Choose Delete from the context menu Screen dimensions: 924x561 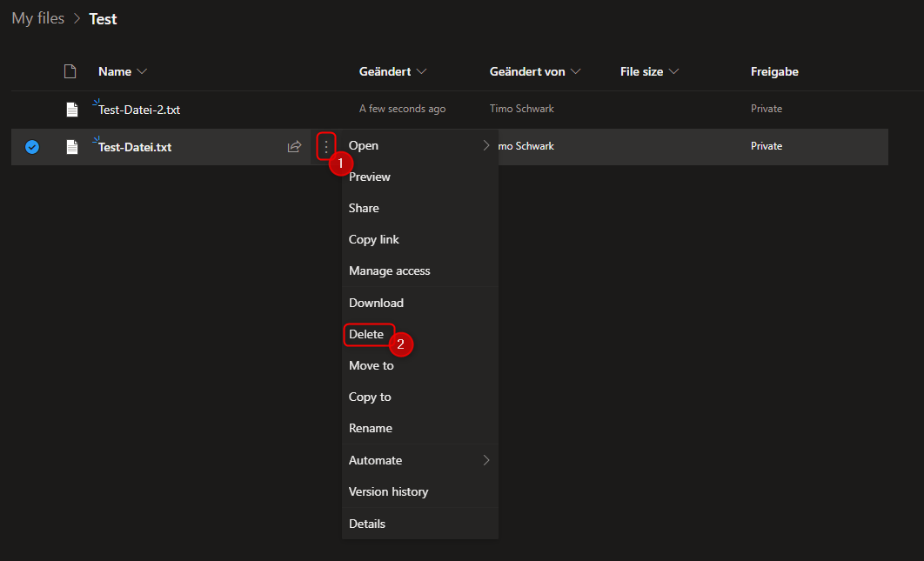point(366,334)
